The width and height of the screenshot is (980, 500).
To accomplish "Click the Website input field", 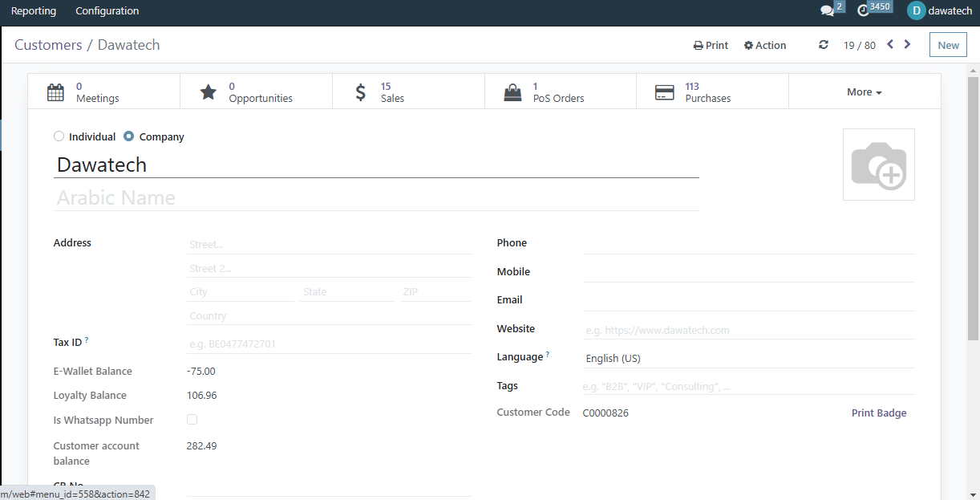I will pos(748,330).
